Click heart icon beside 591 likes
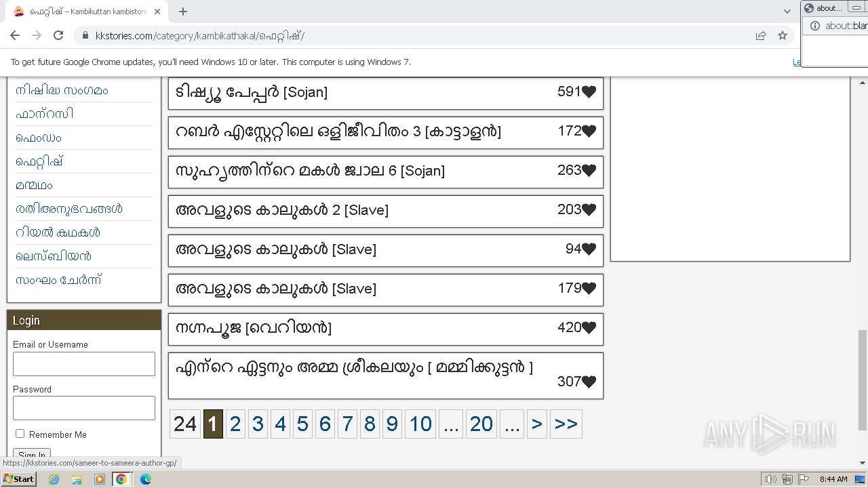868x488 pixels. pyautogui.click(x=589, y=91)
